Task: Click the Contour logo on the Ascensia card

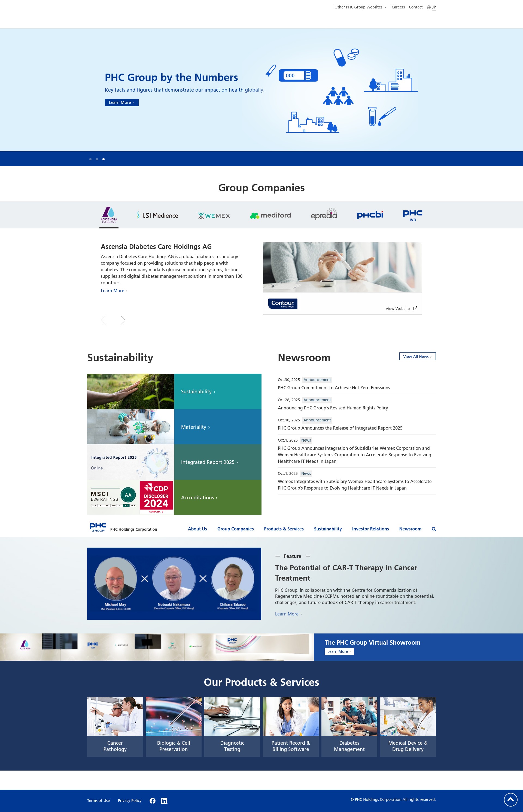Action: click(x=282, y=304)
